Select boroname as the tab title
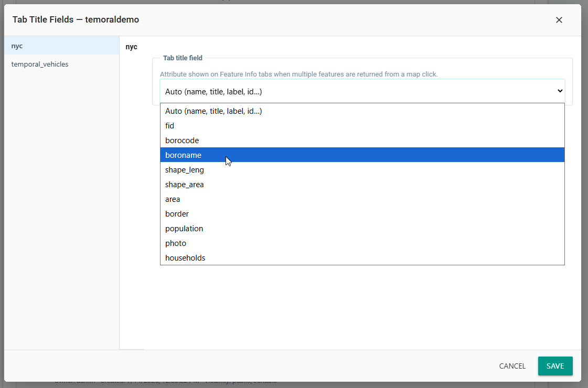 362,155
